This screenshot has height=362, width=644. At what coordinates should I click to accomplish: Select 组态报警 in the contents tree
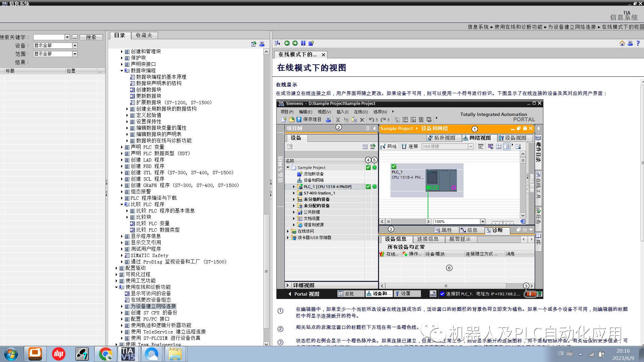pos(141,192)
